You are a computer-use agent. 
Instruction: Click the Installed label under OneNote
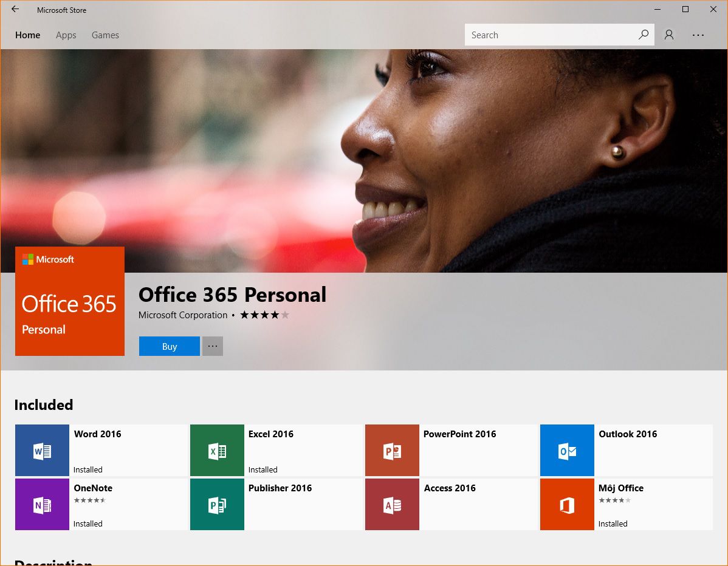point(88,523)
